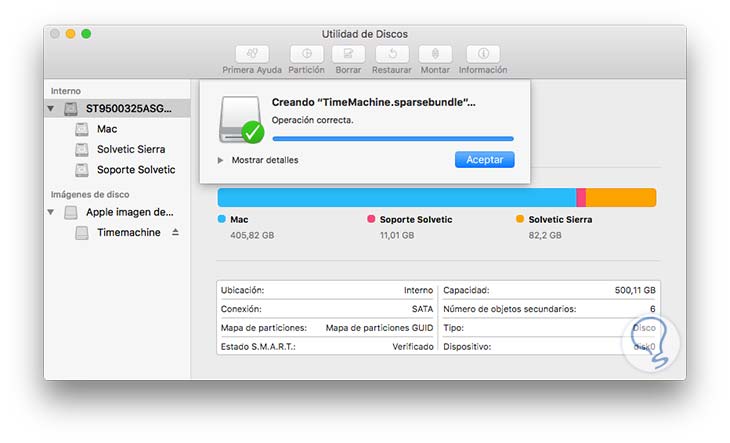The width and height of the screenshot is (730, 443).
Task: Click the pink Soporte Solvetic legend dot
Action: 371,219
